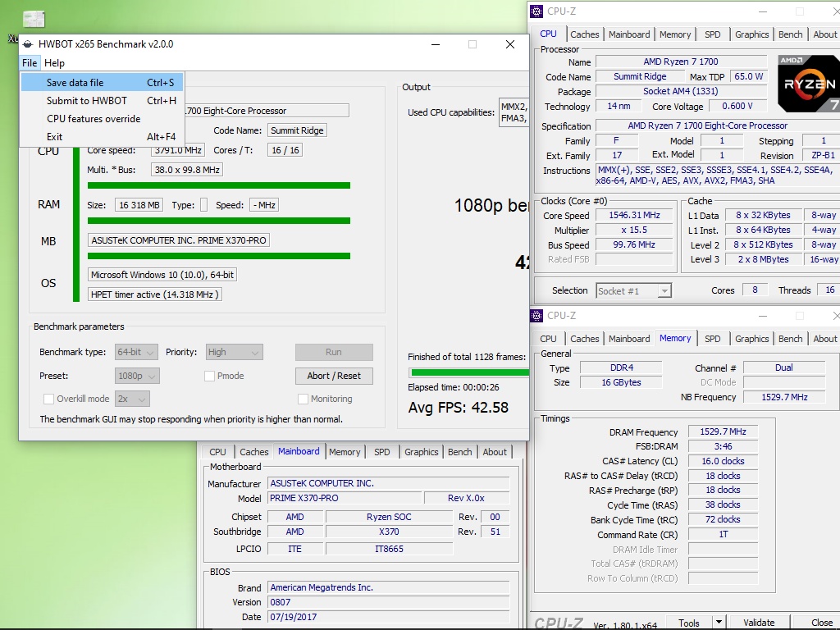Open the Socket #1 selection dropdown
This screenshot has height=630, width=840.
[664, 291]
